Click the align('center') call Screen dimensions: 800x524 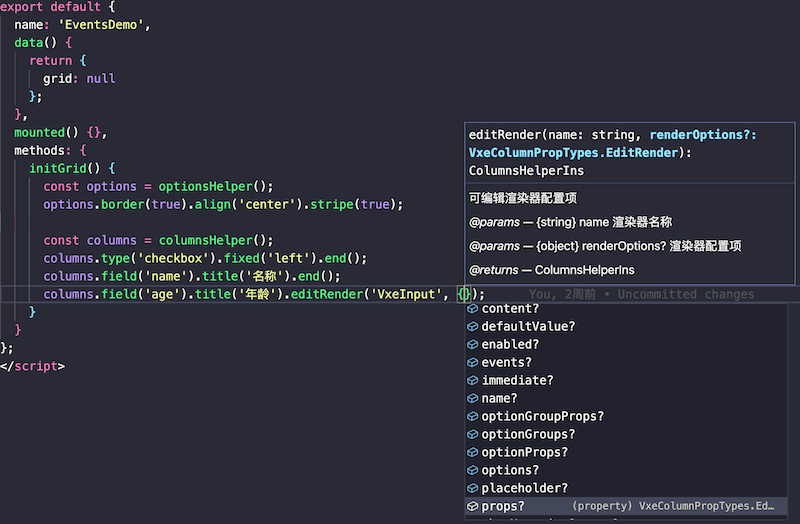coord(249,205)
